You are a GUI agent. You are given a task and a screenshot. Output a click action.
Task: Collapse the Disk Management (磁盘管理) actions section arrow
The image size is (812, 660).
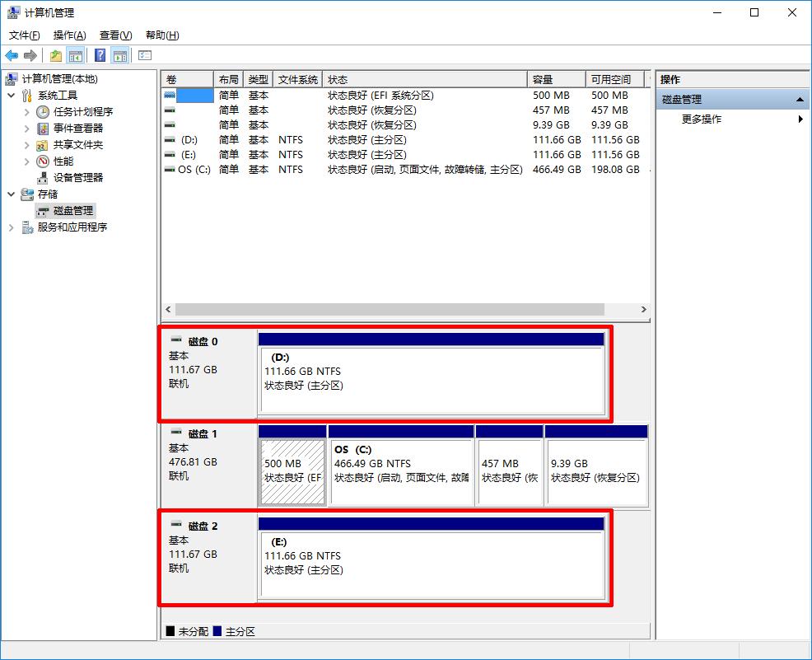click(799, 100)
